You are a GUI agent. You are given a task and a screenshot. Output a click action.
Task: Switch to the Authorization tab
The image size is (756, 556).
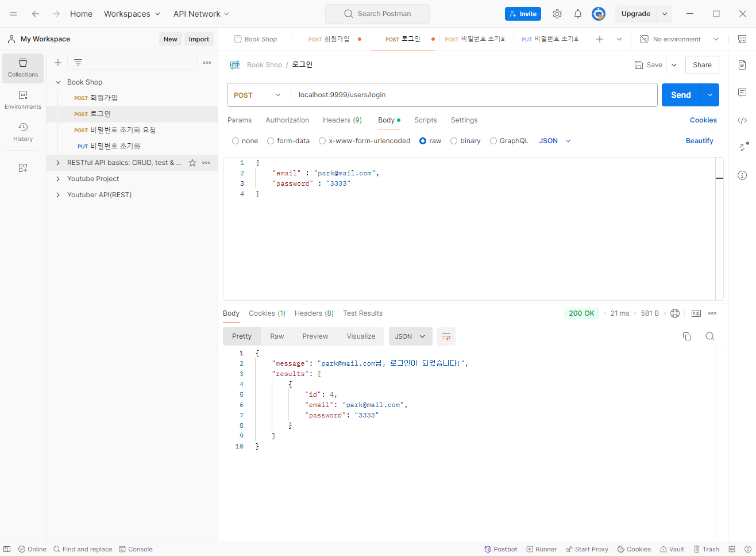coord(287,120)
